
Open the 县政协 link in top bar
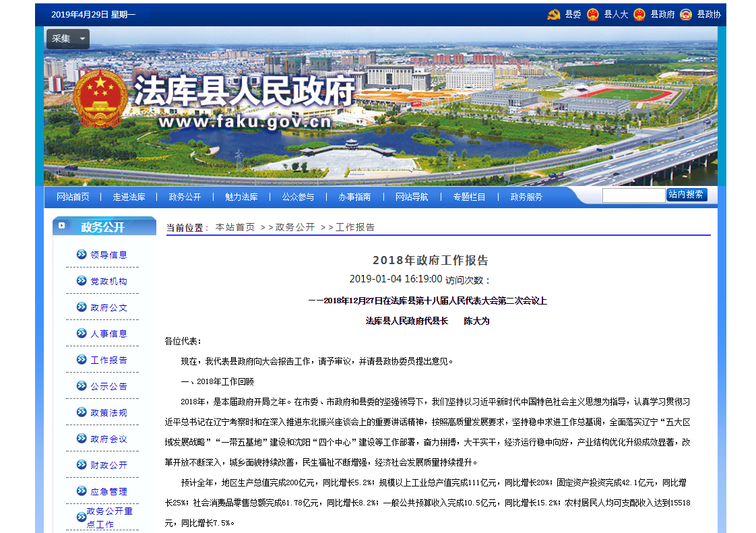pos(709,14)
